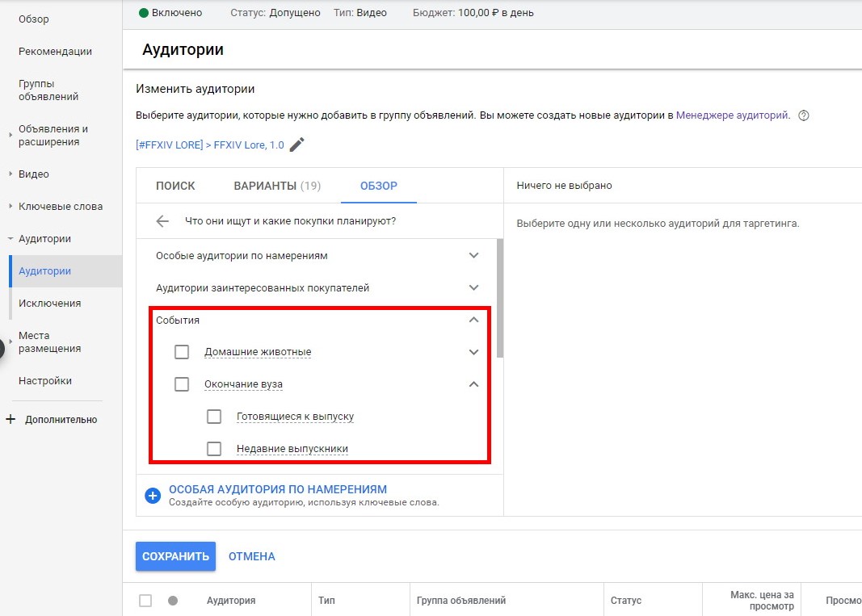Click the audience list vertical scrollbar
This screenshot has width=862, height=616.
click(500, 299)
